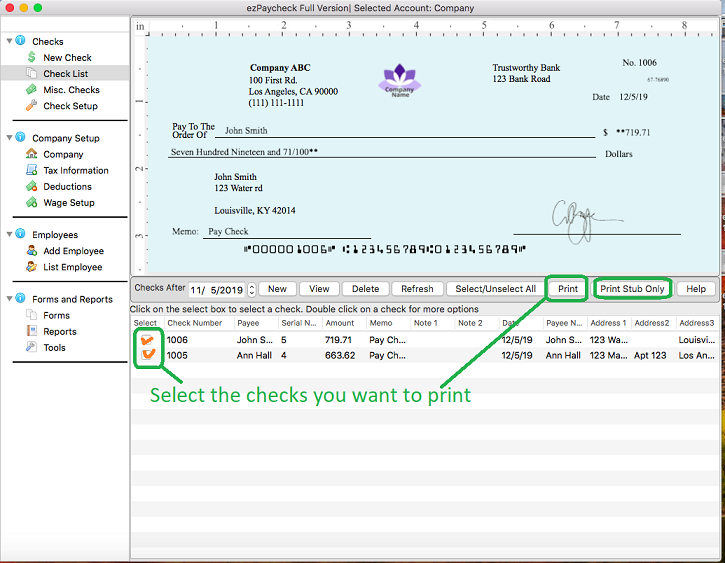
Task: Open the Tools magnifier icon
Action: point(32,347)
